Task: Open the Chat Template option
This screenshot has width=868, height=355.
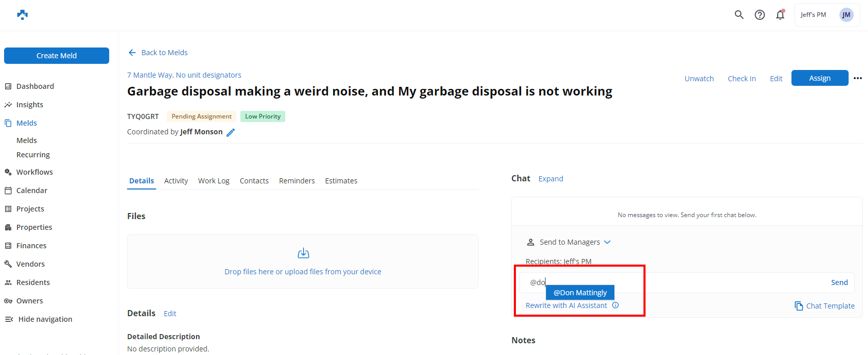Action: (x=825, y=306)
